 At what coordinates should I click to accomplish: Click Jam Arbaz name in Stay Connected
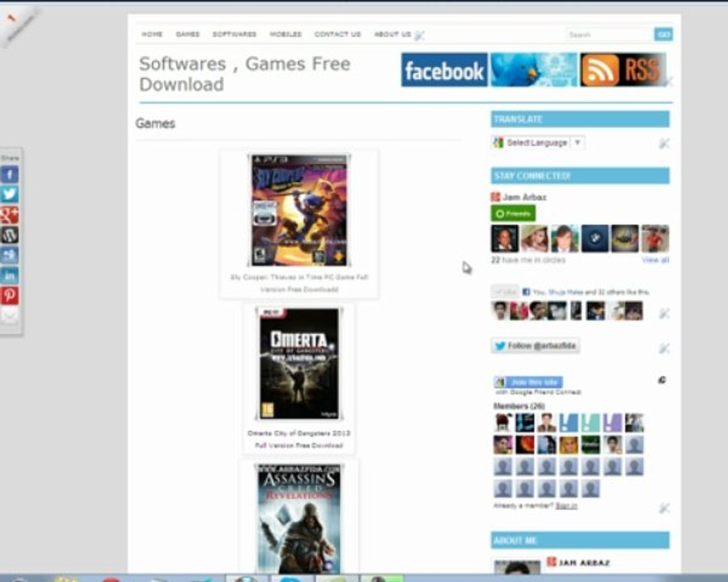tap(524, 197)
